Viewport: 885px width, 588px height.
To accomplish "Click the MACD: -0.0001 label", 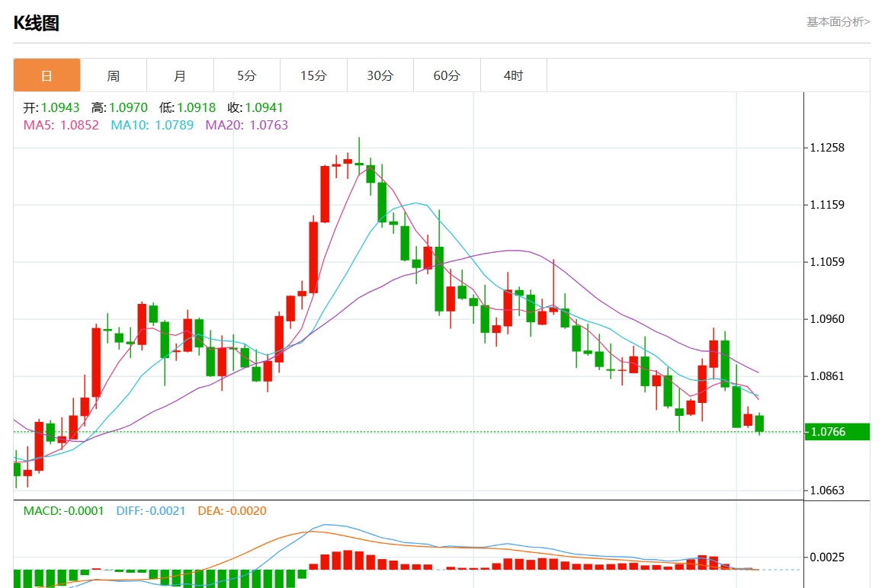I will [64, 511].
